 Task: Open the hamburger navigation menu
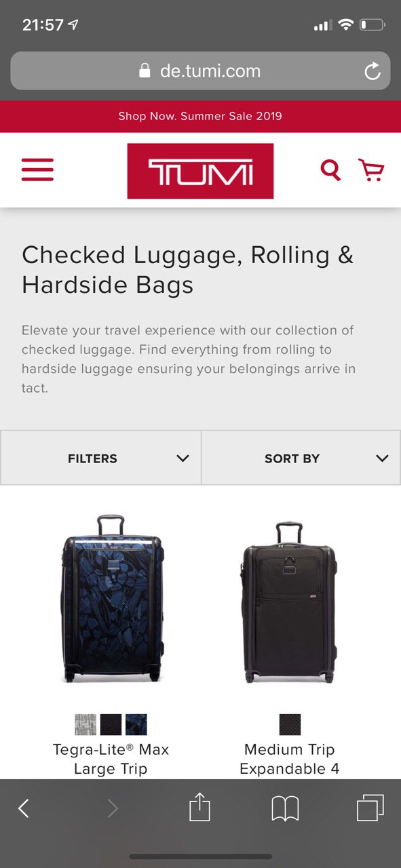tap(37, 170)
